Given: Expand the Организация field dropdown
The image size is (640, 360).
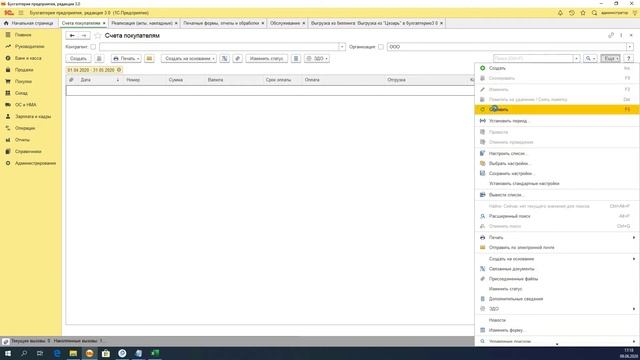Looking at the screenshot, I should (x=630, y=47).
